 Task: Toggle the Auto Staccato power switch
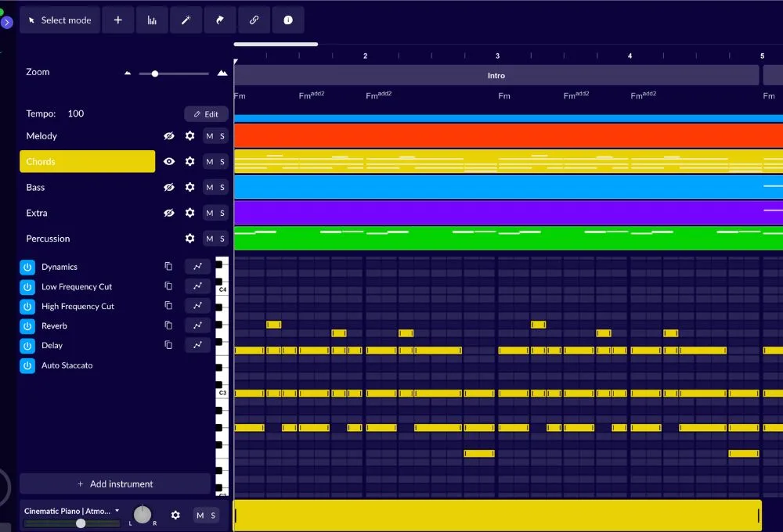pos(27,365)
